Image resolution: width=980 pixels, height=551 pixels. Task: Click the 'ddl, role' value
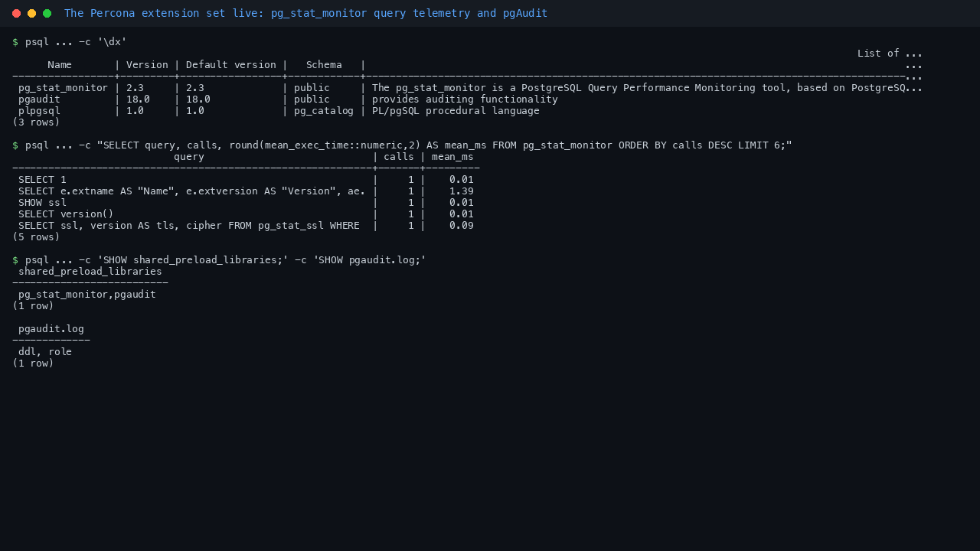point(45,352)
